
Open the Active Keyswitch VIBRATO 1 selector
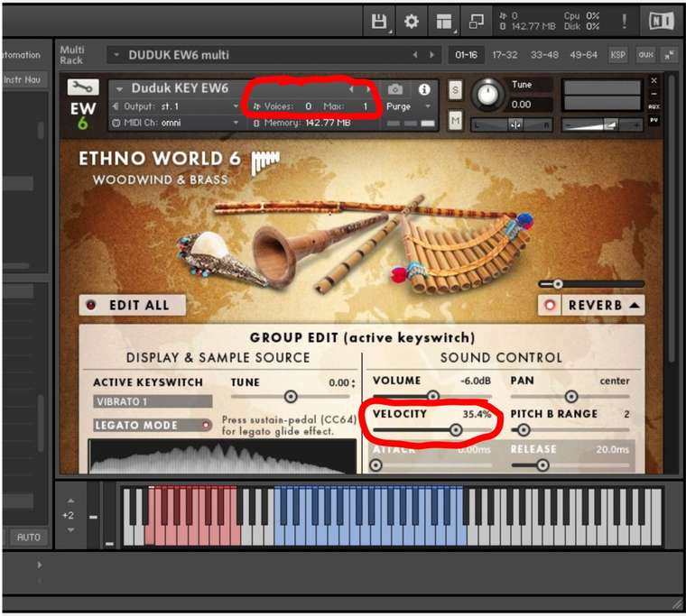click(x=153, y=401)
